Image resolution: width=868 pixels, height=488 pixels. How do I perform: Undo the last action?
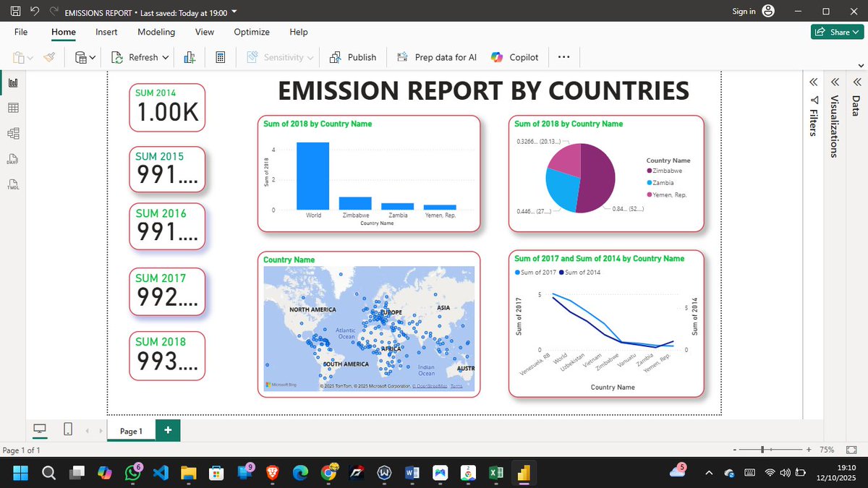tap(35, 12)
